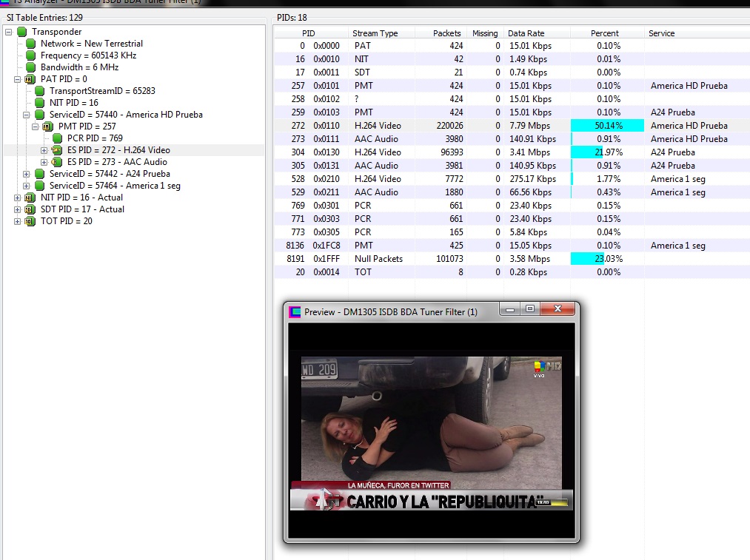Click the '?' stream type for PID 258
This screenshot has height=560, width=750.
[356, 99]
